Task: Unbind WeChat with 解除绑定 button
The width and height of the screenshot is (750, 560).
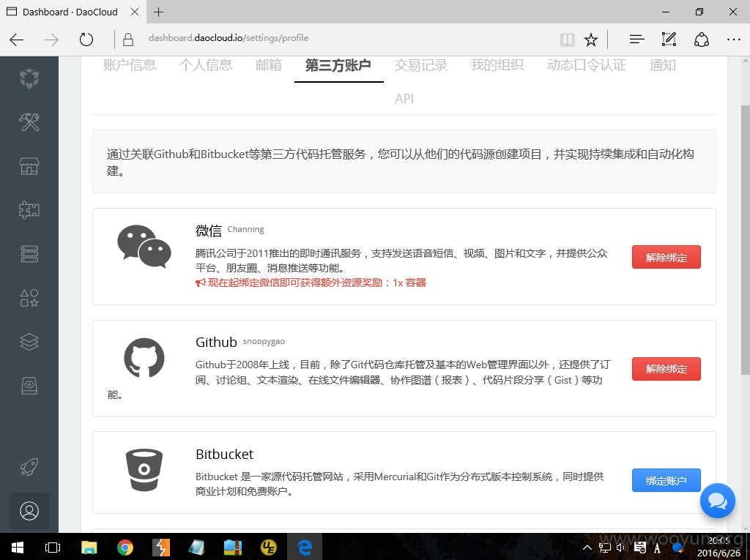Action: click(667, 257)
